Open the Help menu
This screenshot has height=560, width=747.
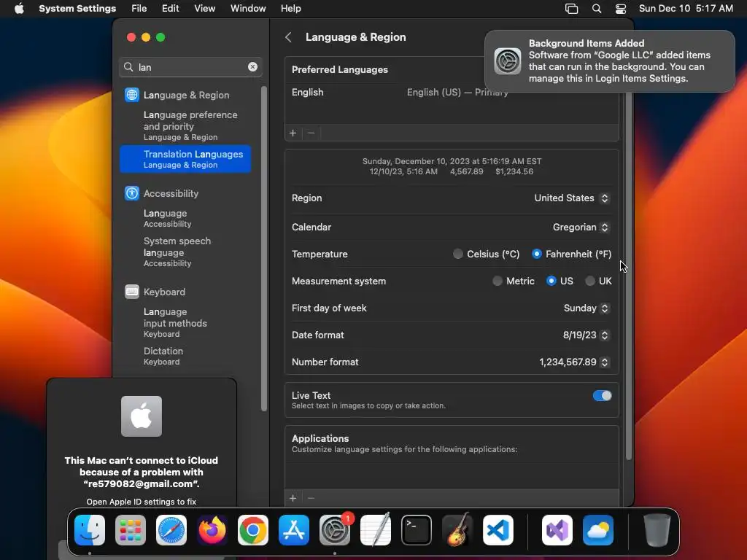[290, 9]
